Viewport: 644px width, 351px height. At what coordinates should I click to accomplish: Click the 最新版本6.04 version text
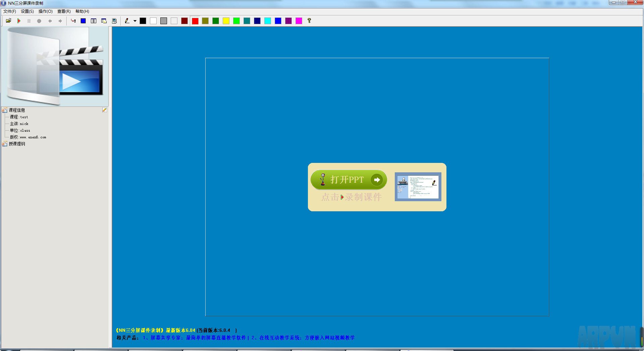click(180, 330)
